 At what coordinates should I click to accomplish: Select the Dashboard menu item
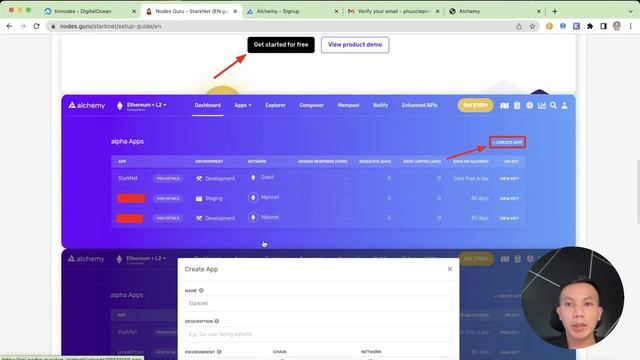(x=207, y=105)
